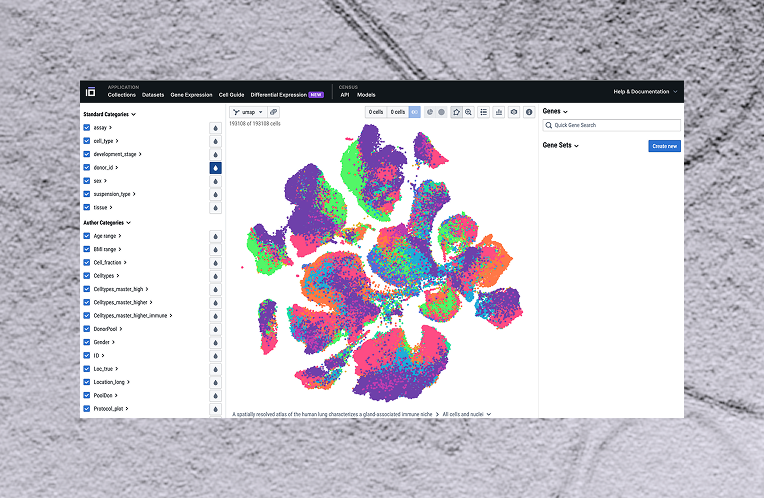Color by tissue using droplet icon

click(215, 208)
